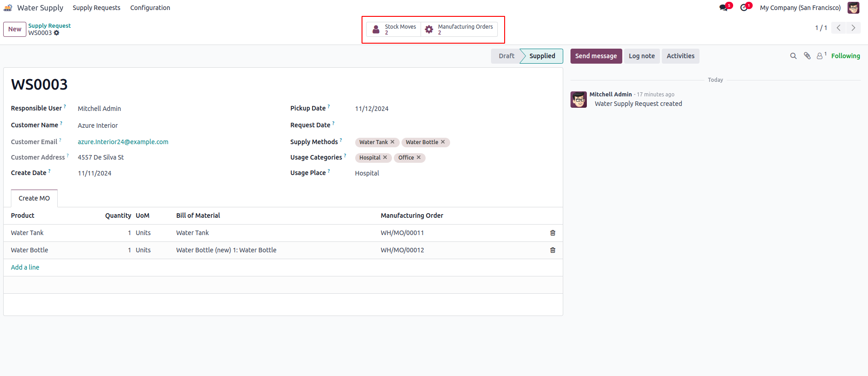The image size is (868, 376).
Task: Open the Supply Requests menu
Action: tap(96, 8)
